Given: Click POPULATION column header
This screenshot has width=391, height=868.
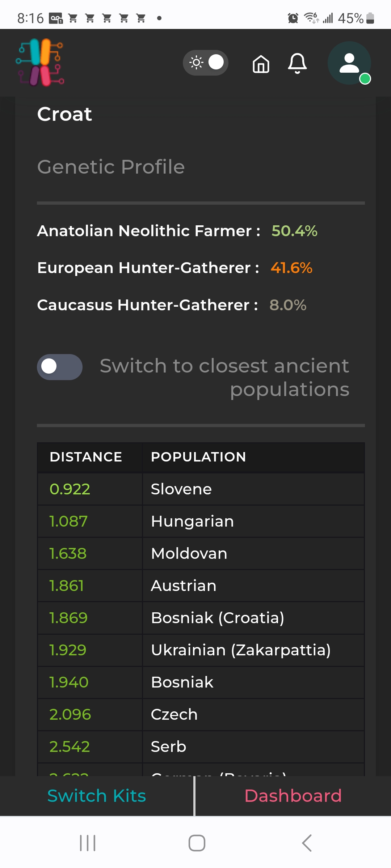Looking at the screenshot, I should [198, 457].
